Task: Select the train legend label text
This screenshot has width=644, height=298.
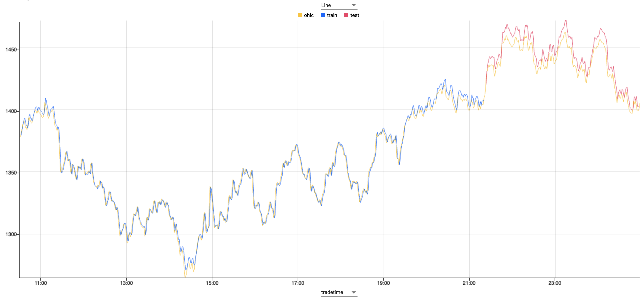Action: (332, 15)
